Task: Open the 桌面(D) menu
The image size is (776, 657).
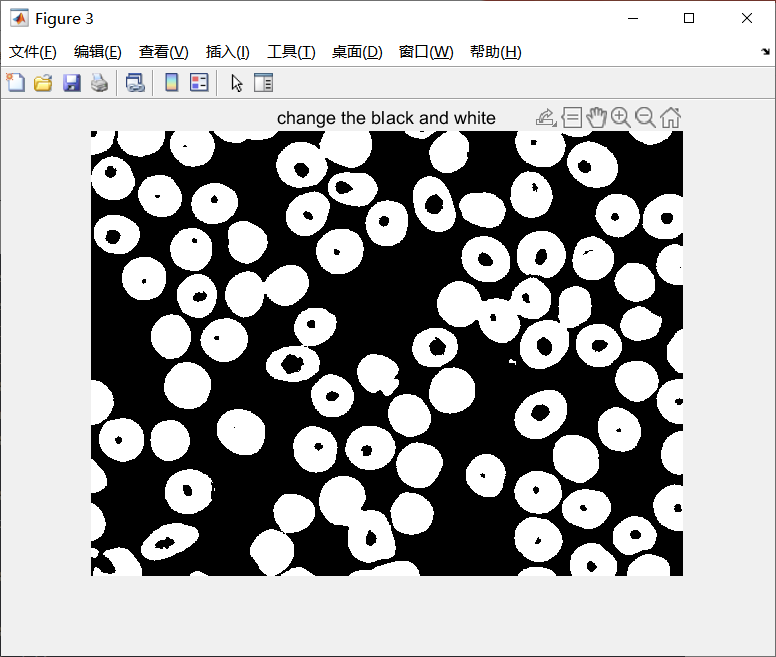Action: [357, 51]
